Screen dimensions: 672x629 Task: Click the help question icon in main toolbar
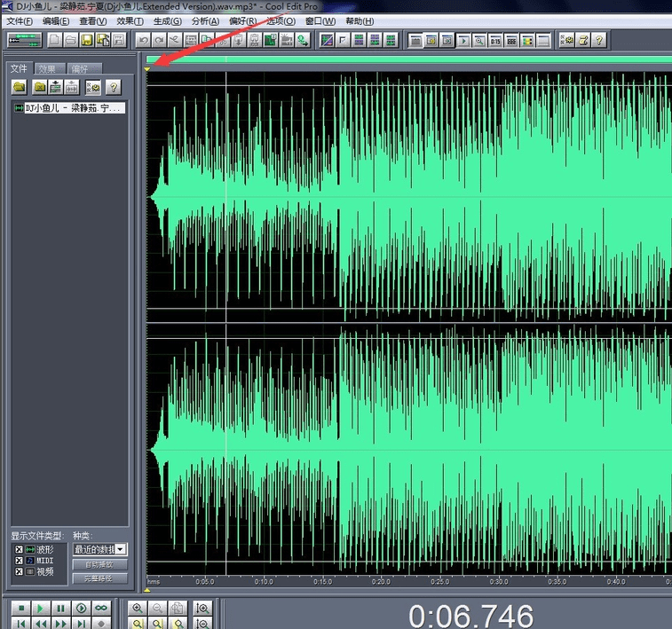pos(599,40)
